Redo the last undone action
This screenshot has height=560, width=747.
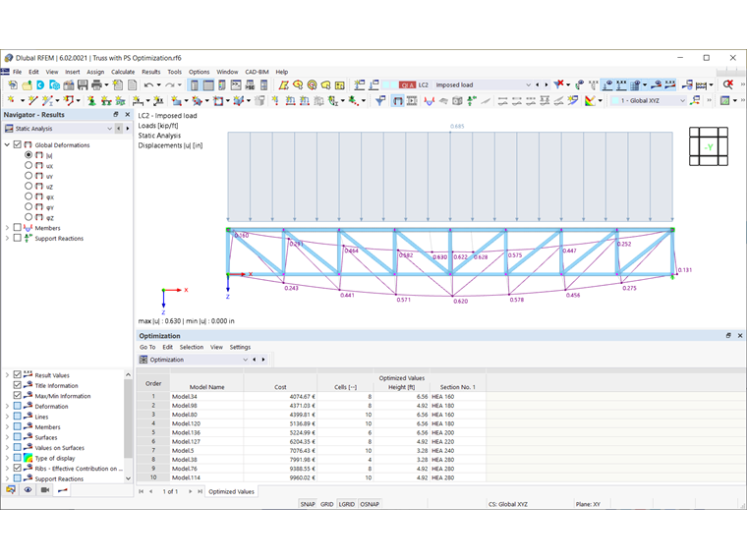[x=170, y=84]
